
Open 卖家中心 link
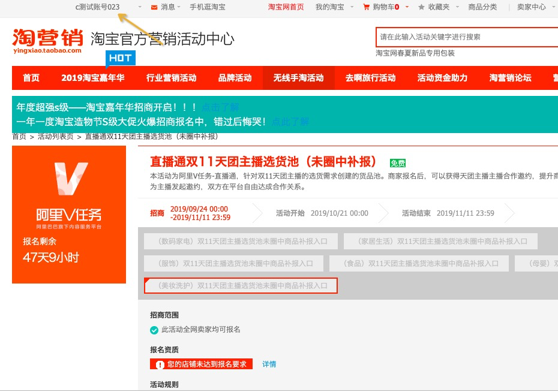[x=532, y=7]
